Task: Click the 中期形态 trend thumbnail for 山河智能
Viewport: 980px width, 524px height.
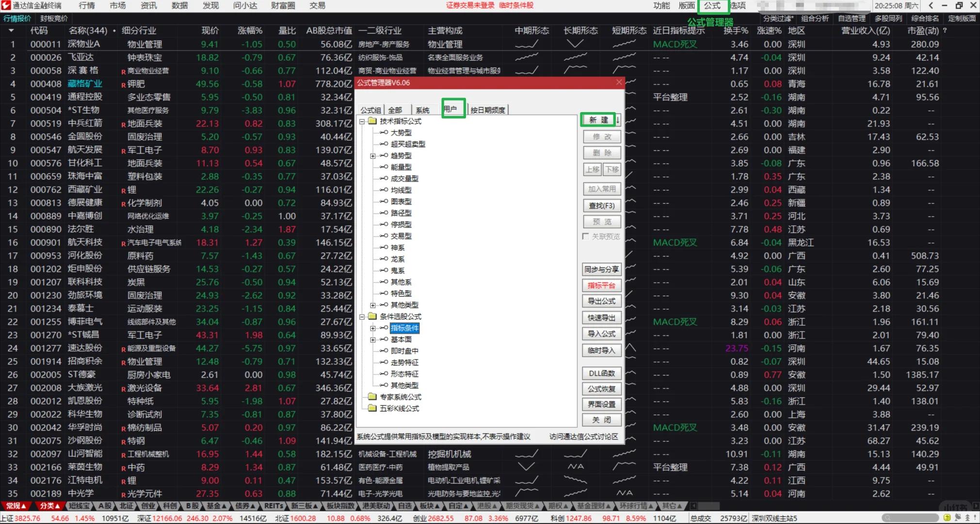Action: point(526,454)
